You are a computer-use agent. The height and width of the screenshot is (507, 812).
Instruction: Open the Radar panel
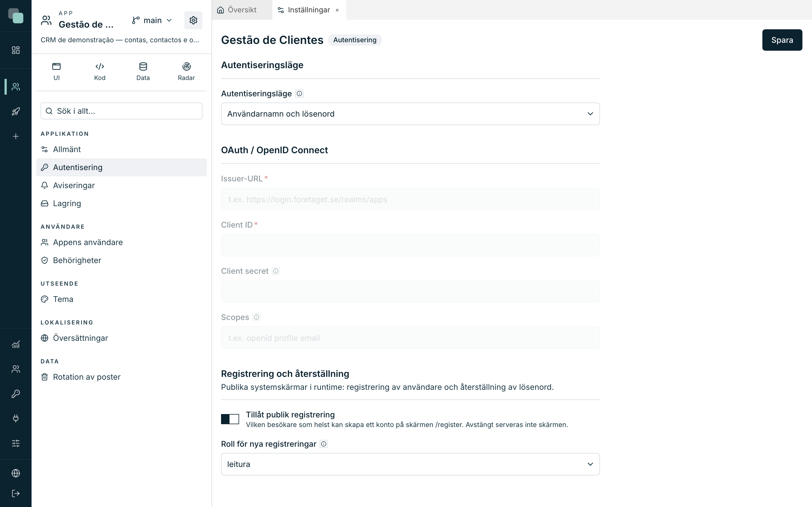pos(186,72)
